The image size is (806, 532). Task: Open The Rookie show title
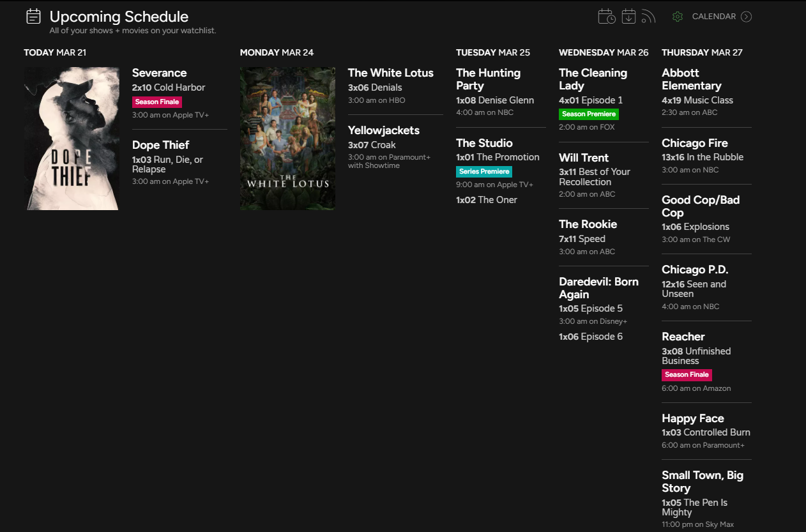pos(588,224)
